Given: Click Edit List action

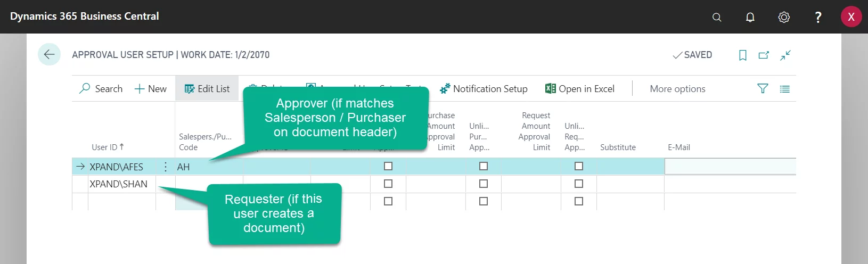Looking at the screenshot, I should point(207,89).
